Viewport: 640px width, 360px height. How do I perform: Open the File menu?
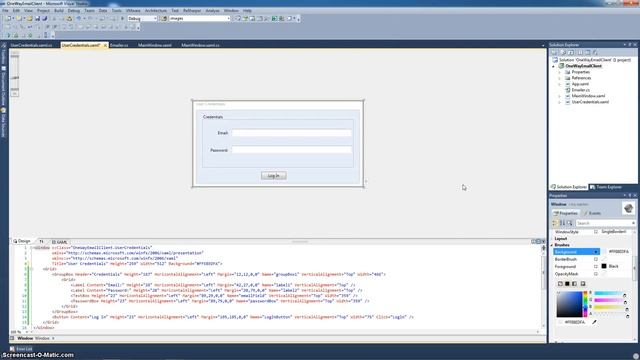click(5, 11)
